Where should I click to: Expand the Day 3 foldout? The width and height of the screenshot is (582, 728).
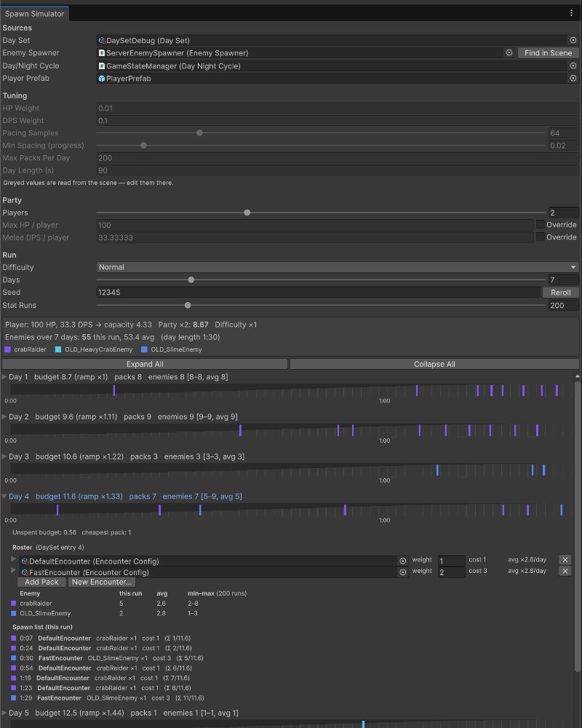click(x=4, y=457)
